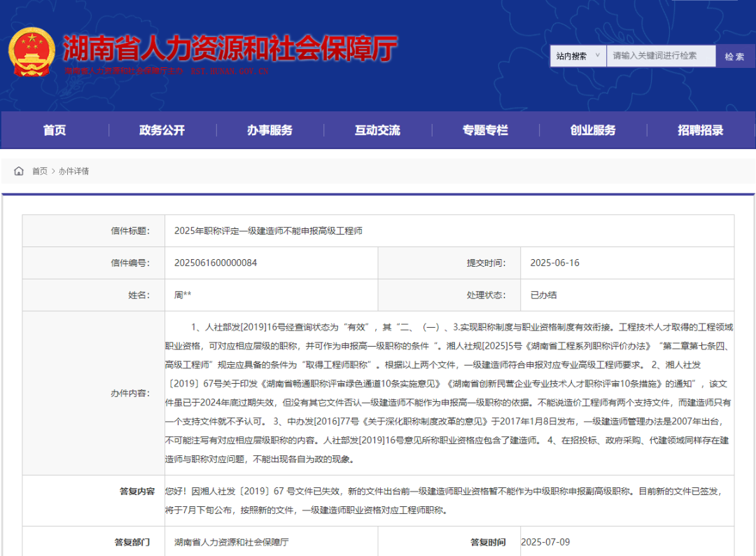This screenshot has height=556, width=756.
Task: Select 办事服务 in the navigation bar
Action: (269, 130)
